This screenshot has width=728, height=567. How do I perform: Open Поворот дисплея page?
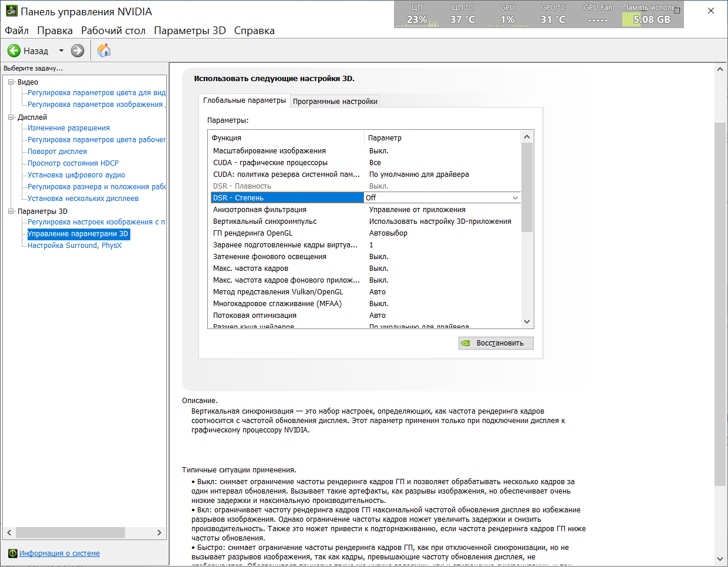coord(57,152)
